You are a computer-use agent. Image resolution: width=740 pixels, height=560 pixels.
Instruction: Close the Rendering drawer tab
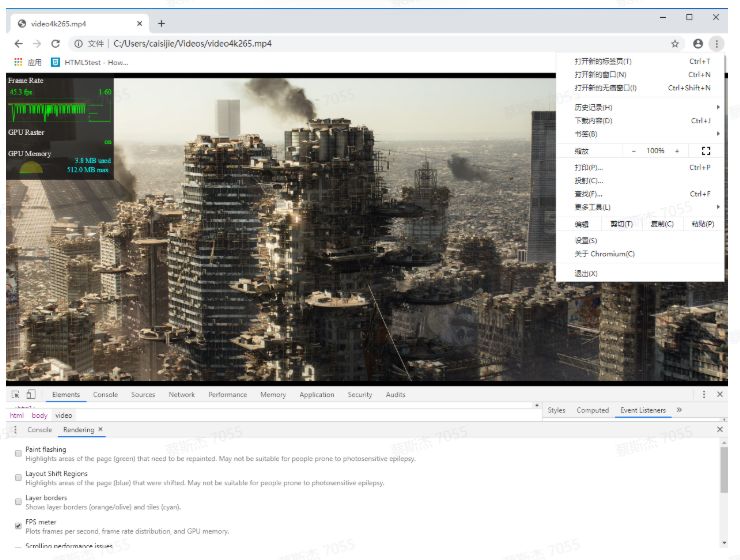coord(101,429)
